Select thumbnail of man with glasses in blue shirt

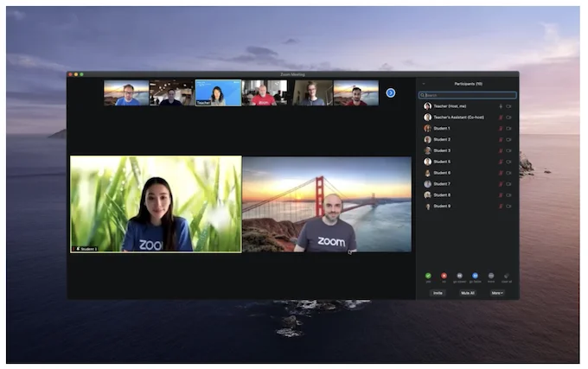[126, 93]
